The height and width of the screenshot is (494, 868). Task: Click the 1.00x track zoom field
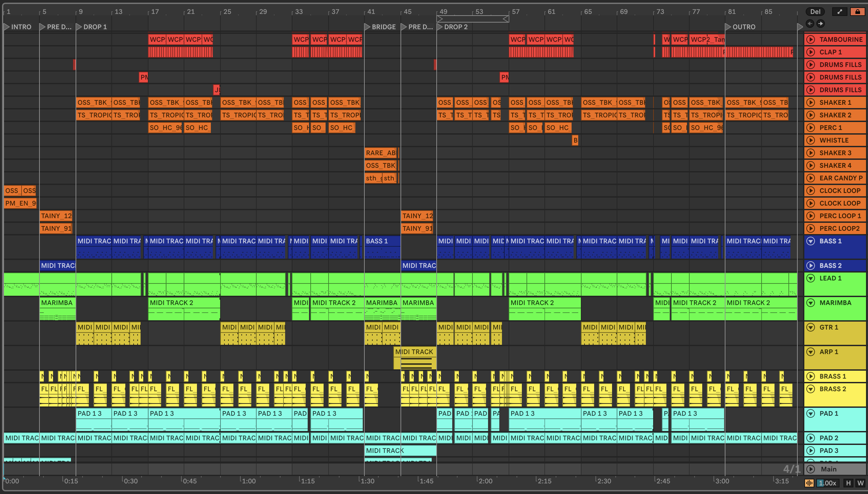tap(828, 483)
